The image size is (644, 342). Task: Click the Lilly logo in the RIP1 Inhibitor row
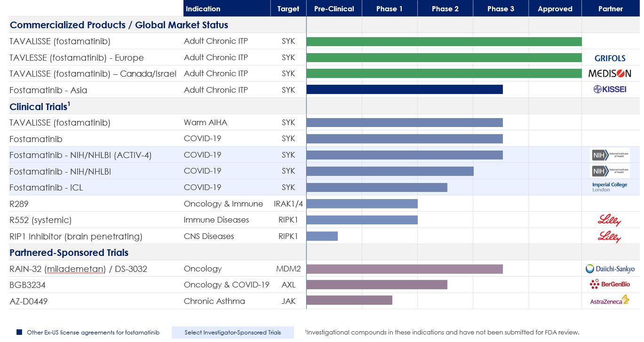tap(610, 236)
